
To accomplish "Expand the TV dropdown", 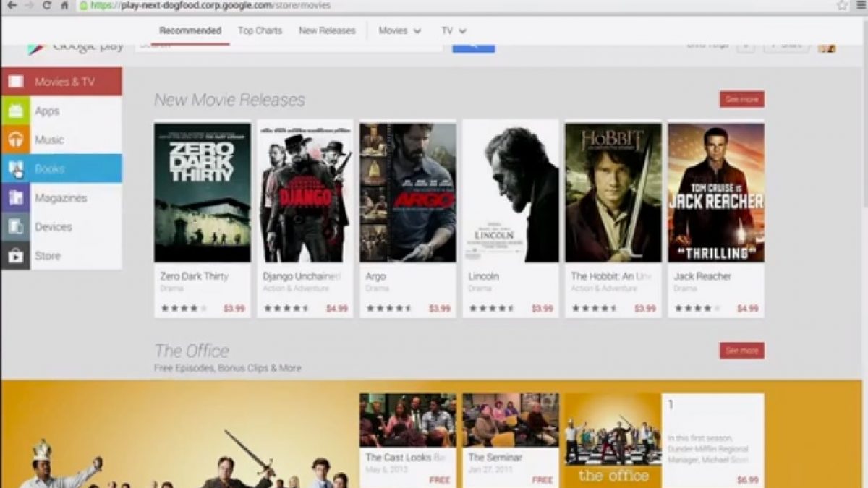I will (x=454, y=30).
